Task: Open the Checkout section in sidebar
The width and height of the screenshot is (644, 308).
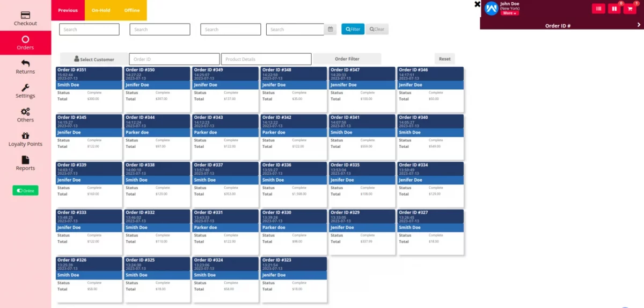Action: click(x=25, y=18)
